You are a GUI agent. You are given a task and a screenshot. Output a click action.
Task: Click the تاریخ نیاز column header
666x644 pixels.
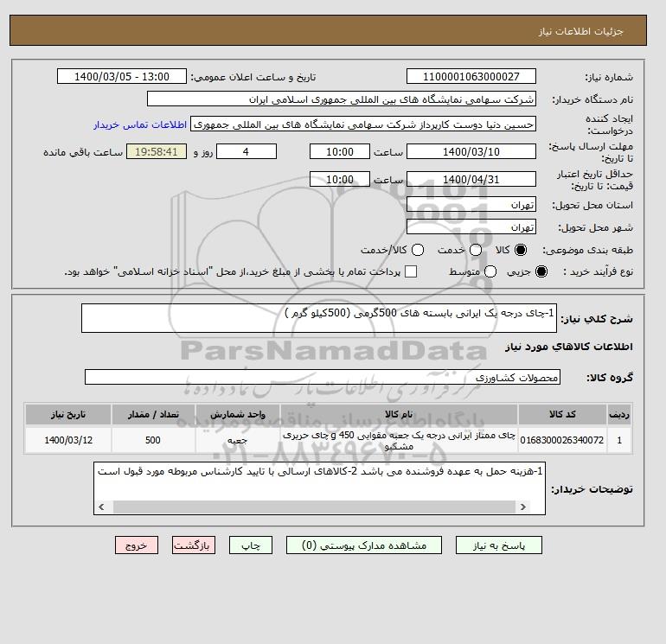(x=68, y=414)
